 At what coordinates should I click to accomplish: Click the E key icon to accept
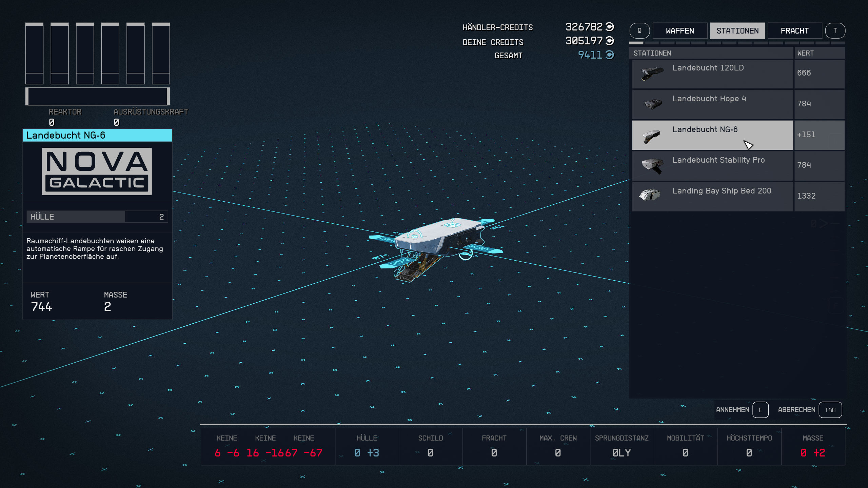point(760,410)
